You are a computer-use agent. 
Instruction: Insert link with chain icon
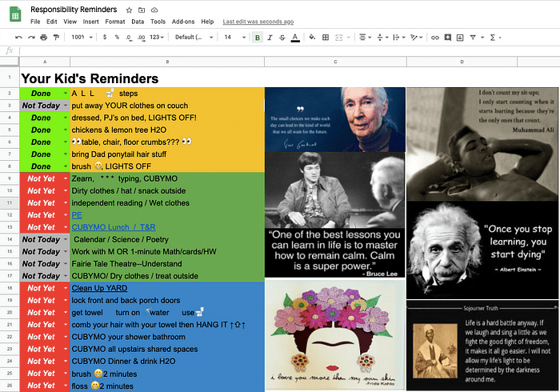pyautogui.click(x=434, y=38)
